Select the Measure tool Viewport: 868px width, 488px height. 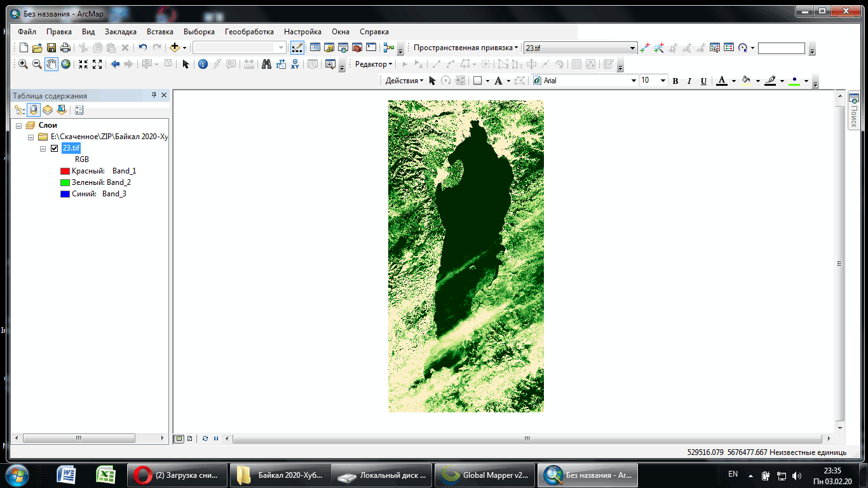tap(248, 64)
